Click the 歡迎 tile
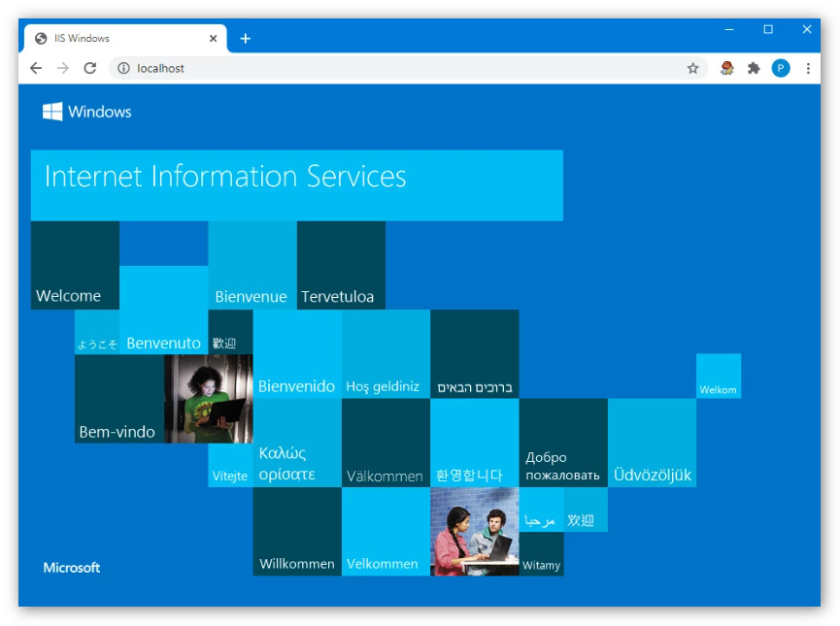The image size is (840, 626). (230, 332)
